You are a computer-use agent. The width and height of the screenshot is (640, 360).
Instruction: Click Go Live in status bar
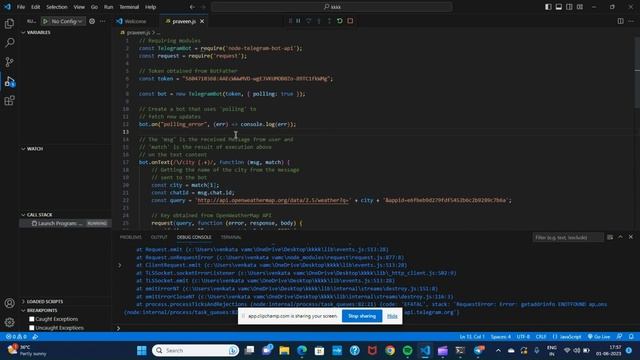(599, 337)
